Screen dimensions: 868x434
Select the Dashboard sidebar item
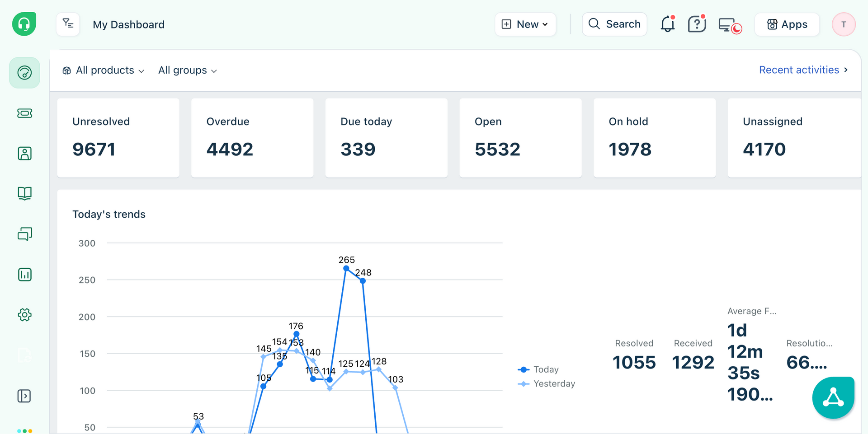(x=24, y=73)
